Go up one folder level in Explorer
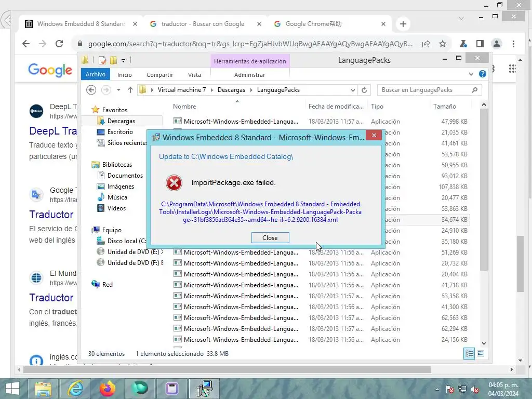The width and height of the screenshot is (532, 399). [130, 90]
